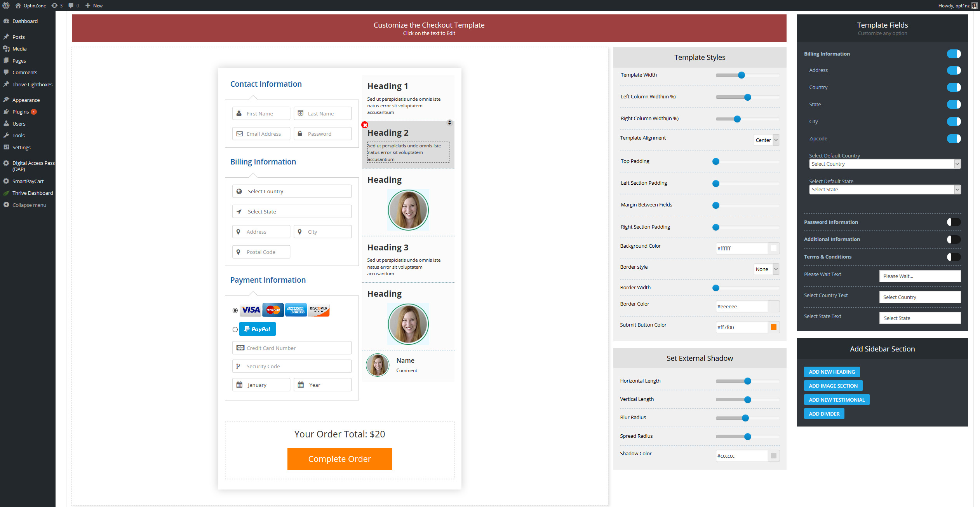
Task: Click the VISA card logo
Action: (x=251, y=310)
